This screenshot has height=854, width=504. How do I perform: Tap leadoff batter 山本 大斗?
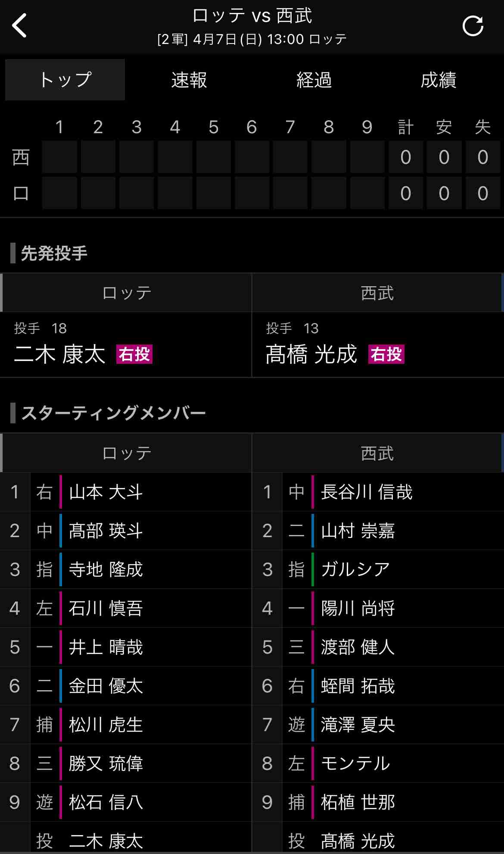click(x=106, y=492)
